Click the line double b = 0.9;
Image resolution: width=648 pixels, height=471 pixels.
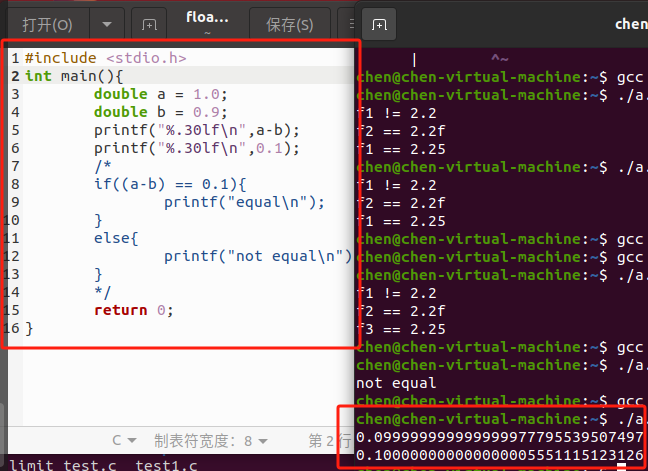(161, 112)
